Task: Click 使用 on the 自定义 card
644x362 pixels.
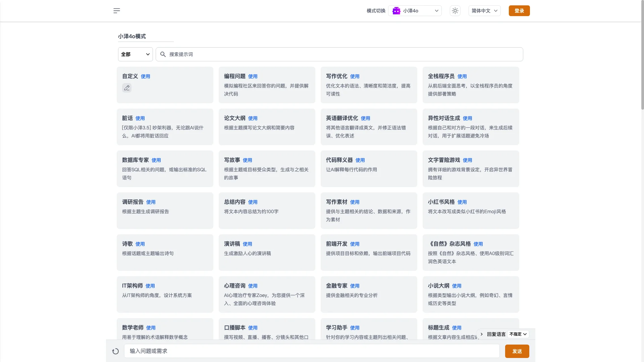Action: (x=145, y=76)
